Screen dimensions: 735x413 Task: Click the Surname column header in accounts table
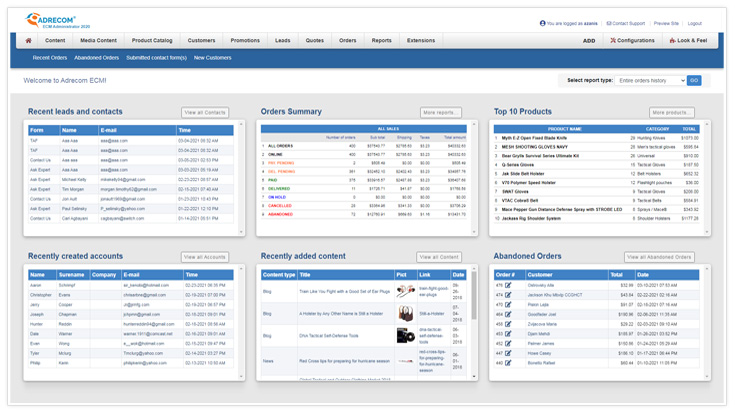point(73,275)
